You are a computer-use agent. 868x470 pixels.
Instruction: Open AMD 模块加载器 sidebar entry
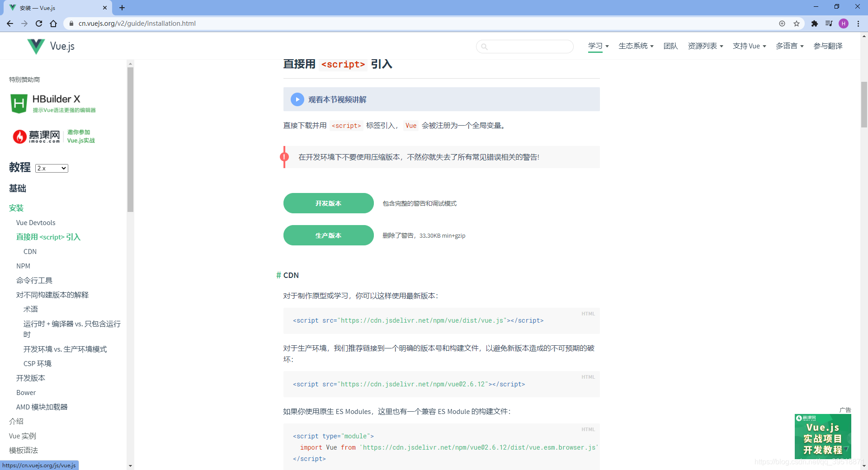[x=42, y=407]
